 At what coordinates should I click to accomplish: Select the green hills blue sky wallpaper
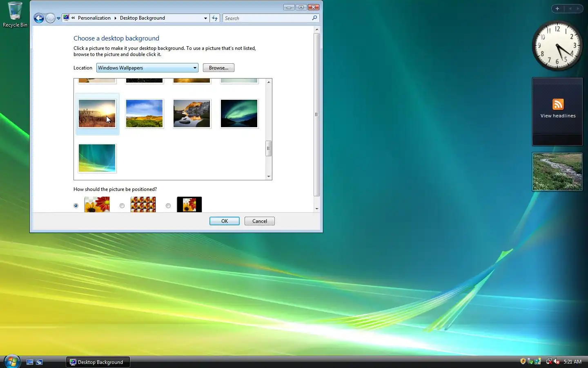(x=145, y=114)
